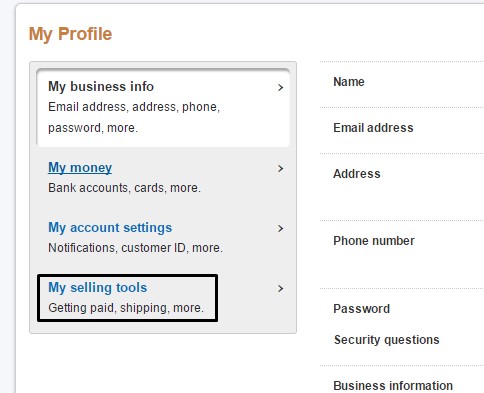Click the chevron arrow beside My business info

[x=280, y=87]
